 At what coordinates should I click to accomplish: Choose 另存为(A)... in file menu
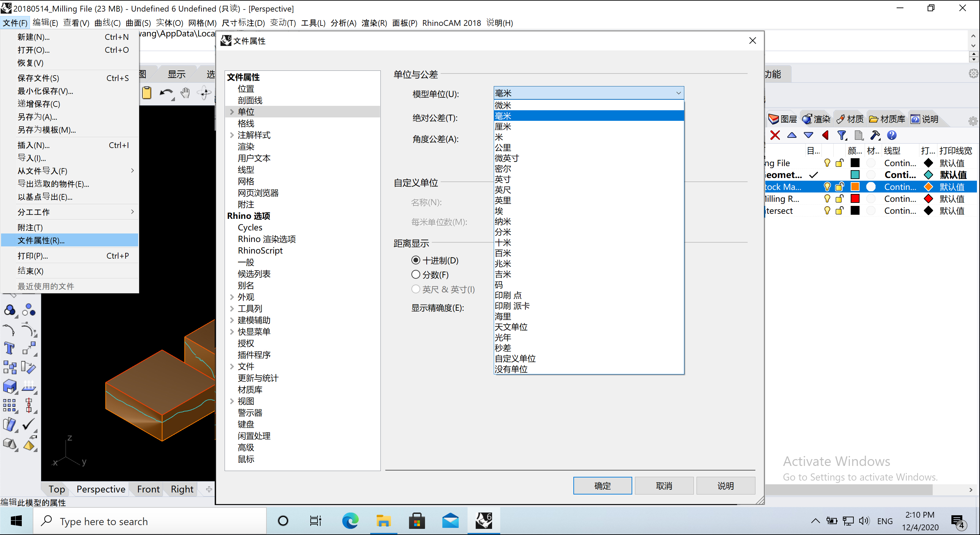click(x=70, y=117)
